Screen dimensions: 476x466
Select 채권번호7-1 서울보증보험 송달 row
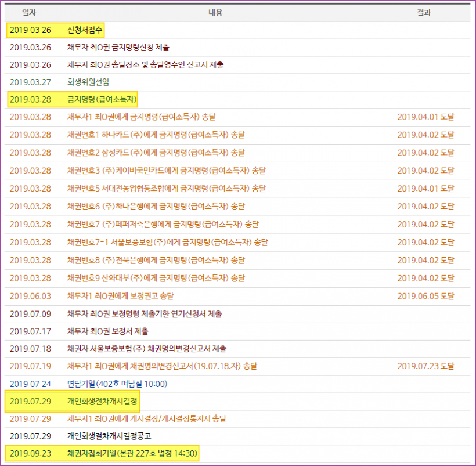[237, 242]
